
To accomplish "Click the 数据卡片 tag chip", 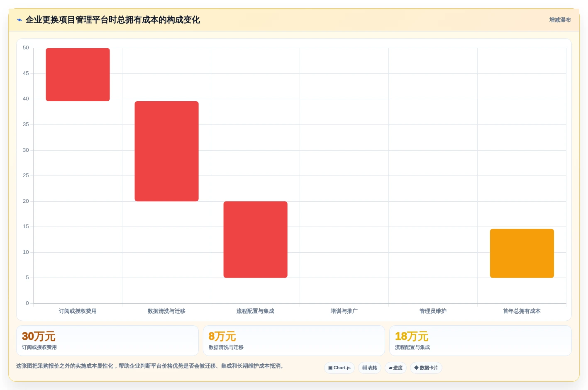I will click(426, 368).
